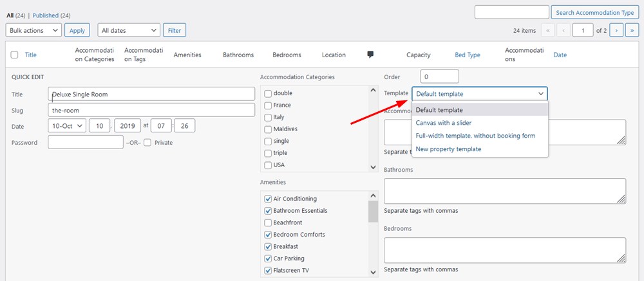Uncheck Car Parking amenity
Image resolution: width=644 pixels, height=281 pixels.
point(268,258)
